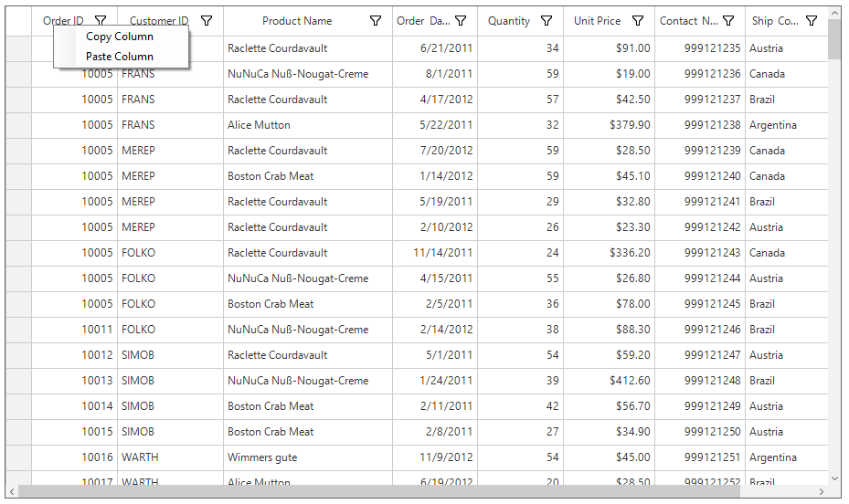This screenshot has height=504, width=849.
Task: Select the Boston Crab Meat cell dated 1/14/2012
Action: pyautogui.click(x=308, y=176)
